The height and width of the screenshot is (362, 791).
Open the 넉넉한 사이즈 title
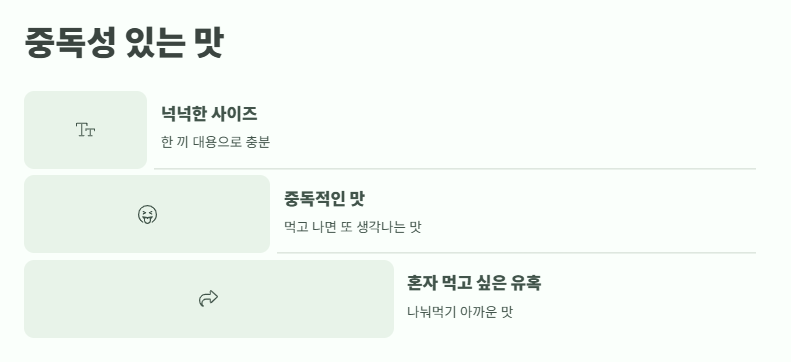209,114
